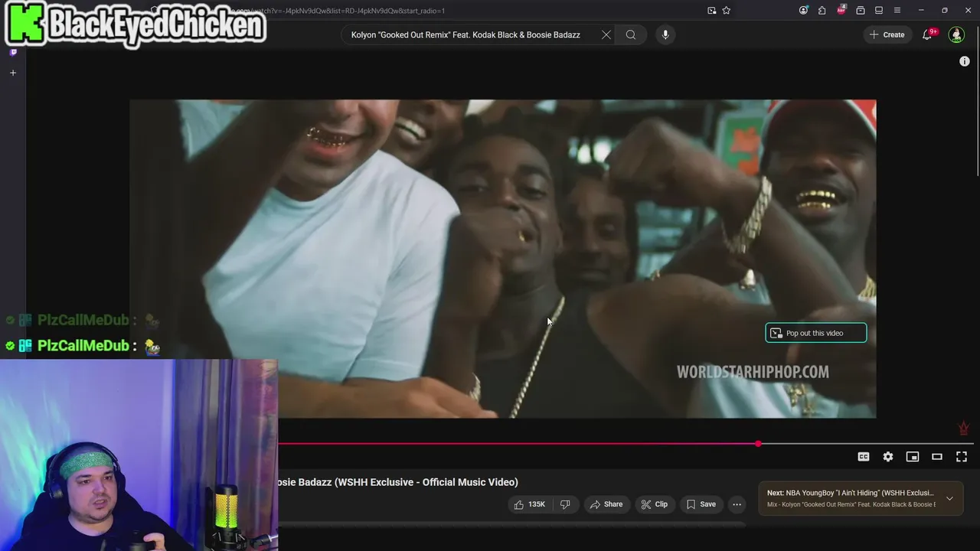Open the notifications bell
The height and width of the screenshot is (551, 980).
pos(927,34)
